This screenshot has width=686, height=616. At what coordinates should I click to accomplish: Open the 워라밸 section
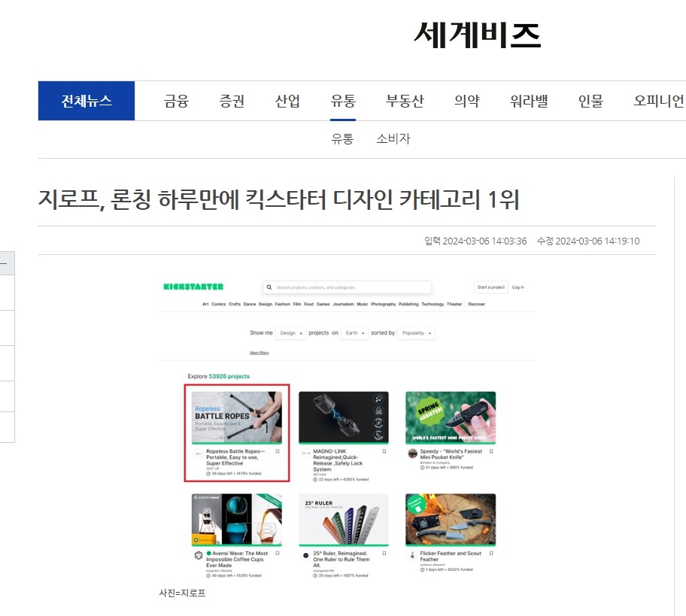click(529, 101)
